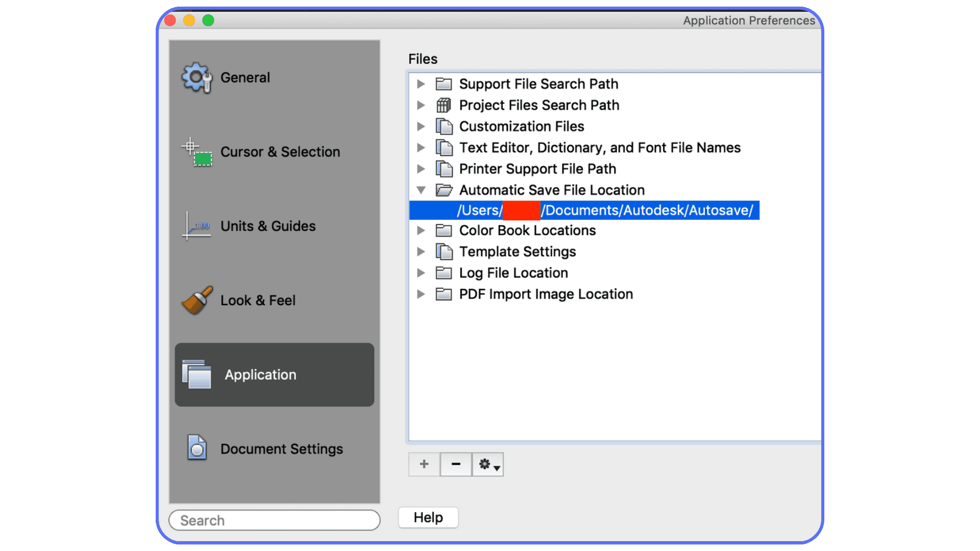This screenshot has height=551, width=980.
Task: Open Units & Guides preferences
Action: point(275,226)
